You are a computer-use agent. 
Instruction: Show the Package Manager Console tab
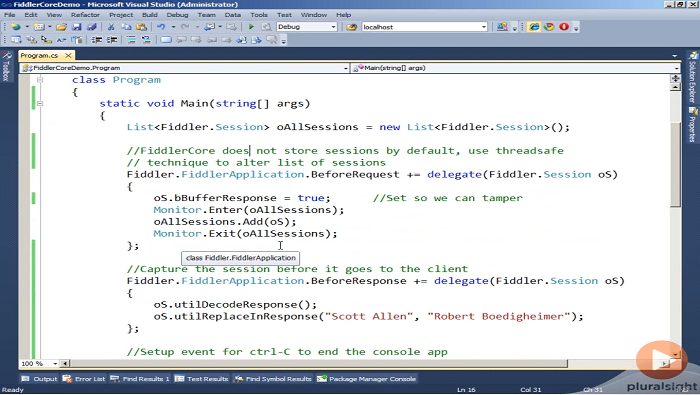367,379
